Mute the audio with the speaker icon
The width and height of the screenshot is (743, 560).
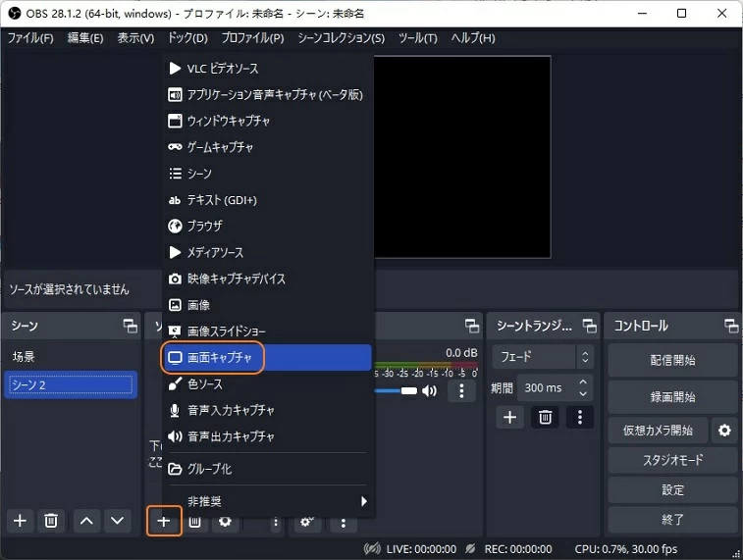(x=429, y=391)
